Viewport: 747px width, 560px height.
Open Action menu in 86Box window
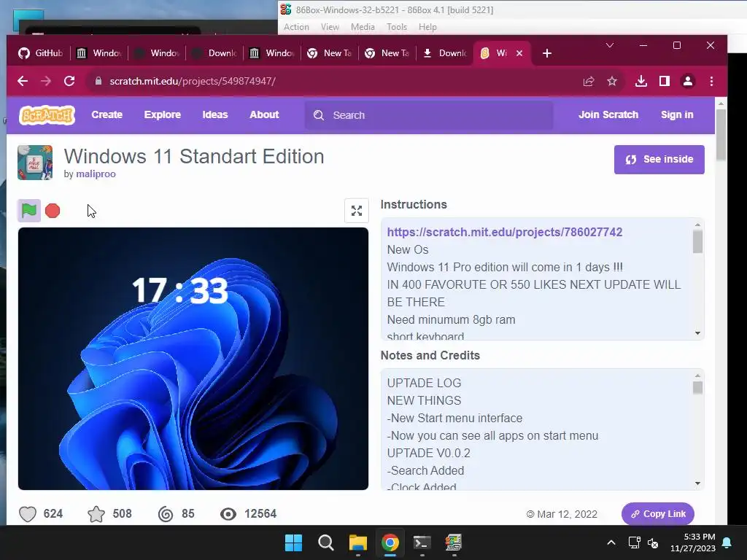(296, 27)
